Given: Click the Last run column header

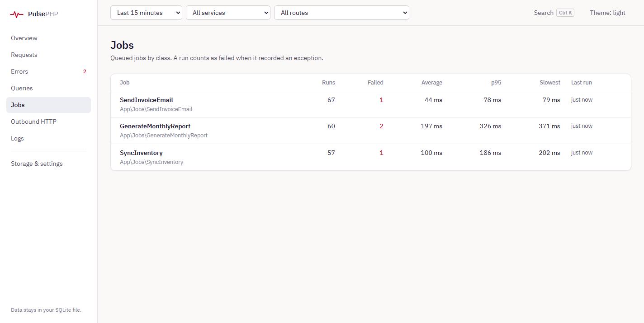Looking at the screenshot, I should pyautogui.click(x=582, y=83).
